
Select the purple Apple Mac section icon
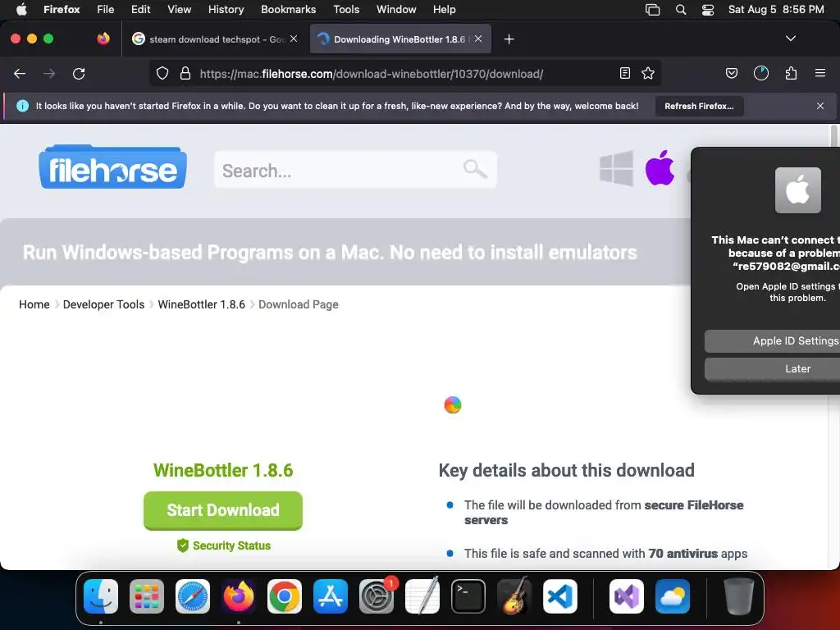click(660, 168)
